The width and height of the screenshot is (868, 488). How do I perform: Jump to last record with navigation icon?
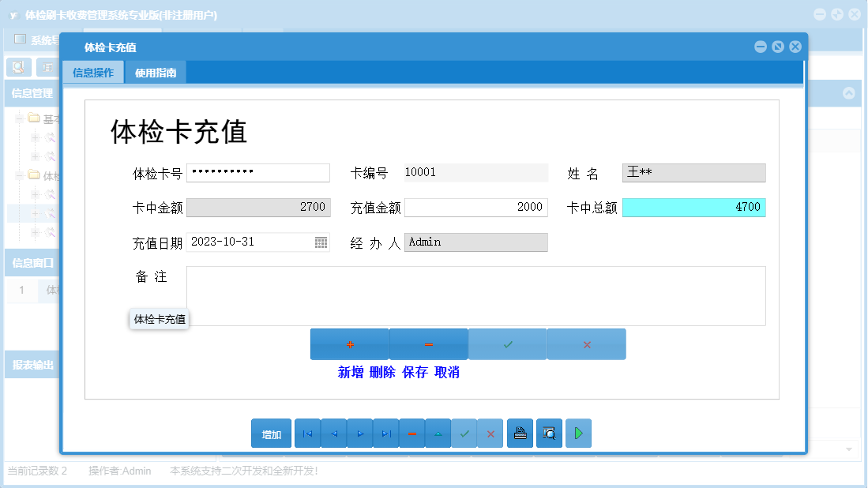[385, 433]
